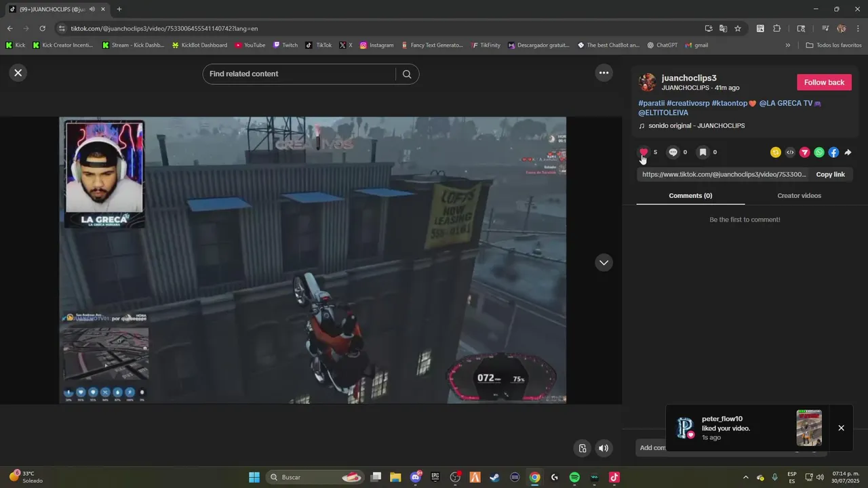Open the KickBot Dashboard bookmark
The width and height of the screenshot is (868, 488).
[x=199, y=45]
